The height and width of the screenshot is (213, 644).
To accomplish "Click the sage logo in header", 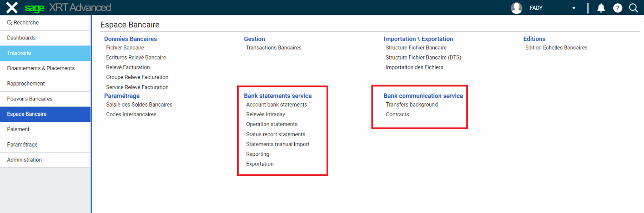I will (x=34, y=8).
